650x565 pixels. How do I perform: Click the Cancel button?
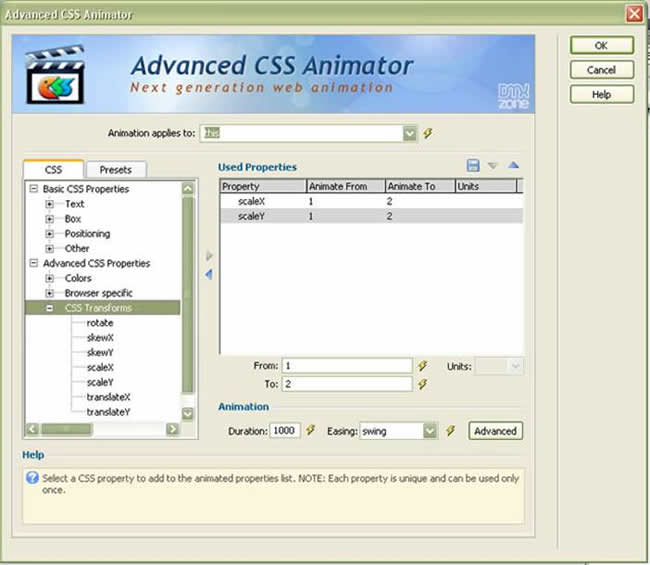tap(601, 70)
